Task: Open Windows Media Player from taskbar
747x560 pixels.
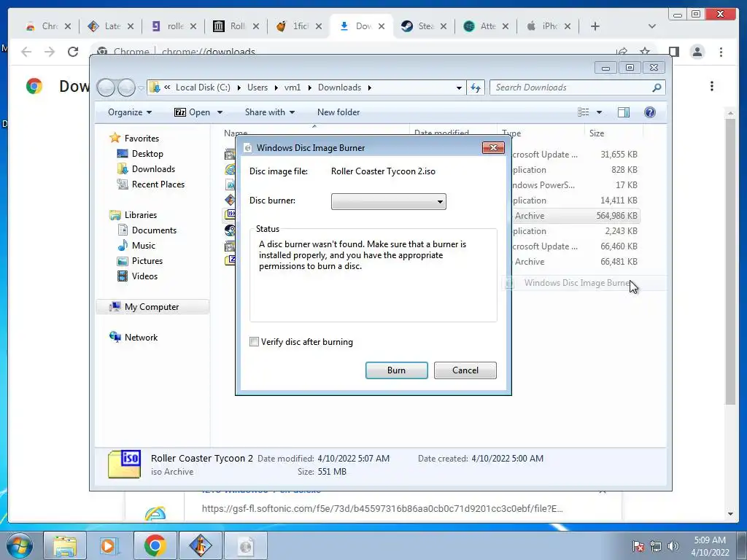Action: (x=109, y=545)
